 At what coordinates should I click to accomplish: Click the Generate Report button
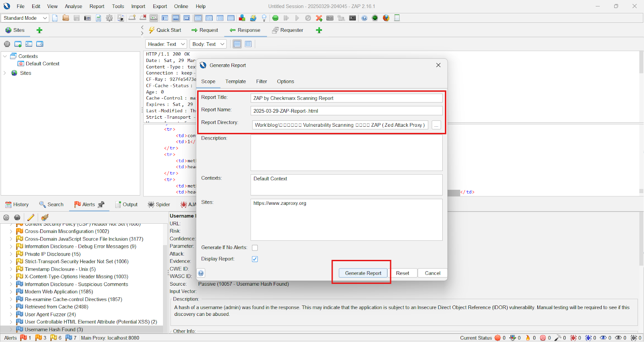coord(363,273)
